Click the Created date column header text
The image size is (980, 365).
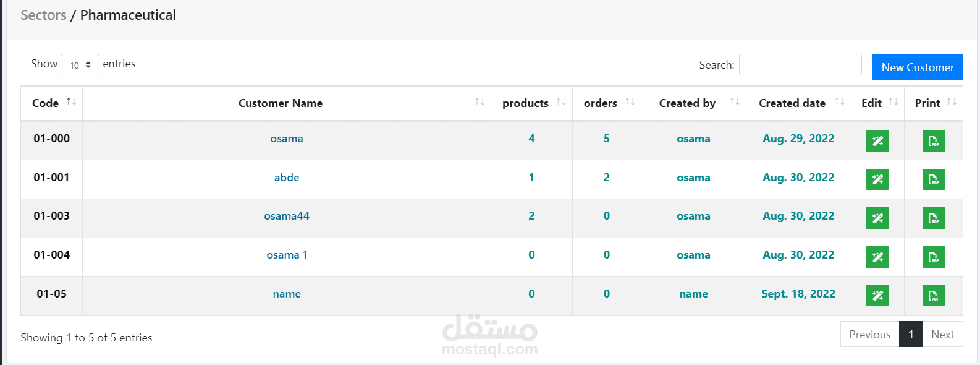click(x=792, y=103)
